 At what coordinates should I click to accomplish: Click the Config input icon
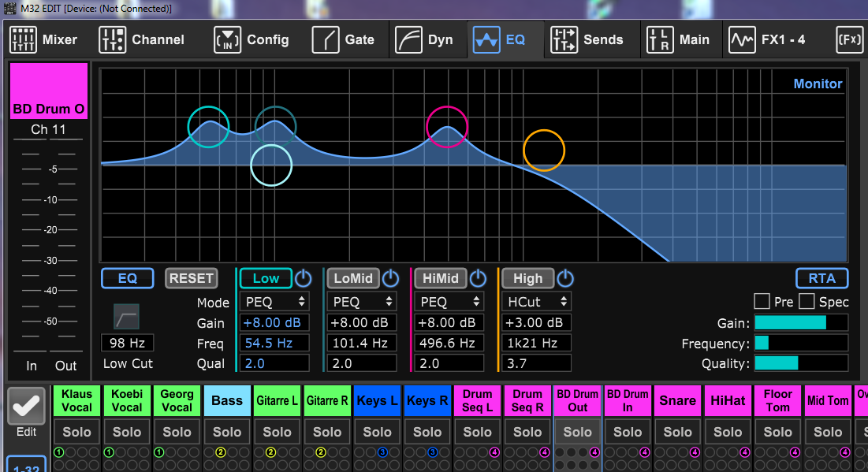click(228, 40)
